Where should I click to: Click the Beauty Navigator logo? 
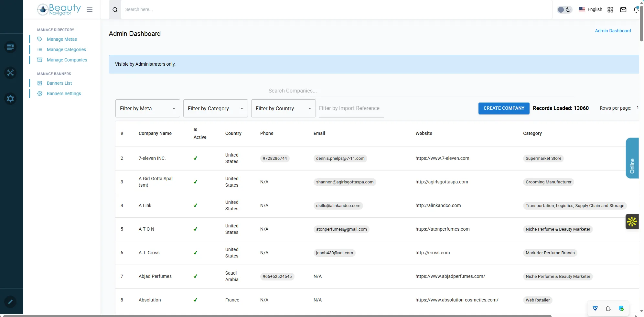59,9
